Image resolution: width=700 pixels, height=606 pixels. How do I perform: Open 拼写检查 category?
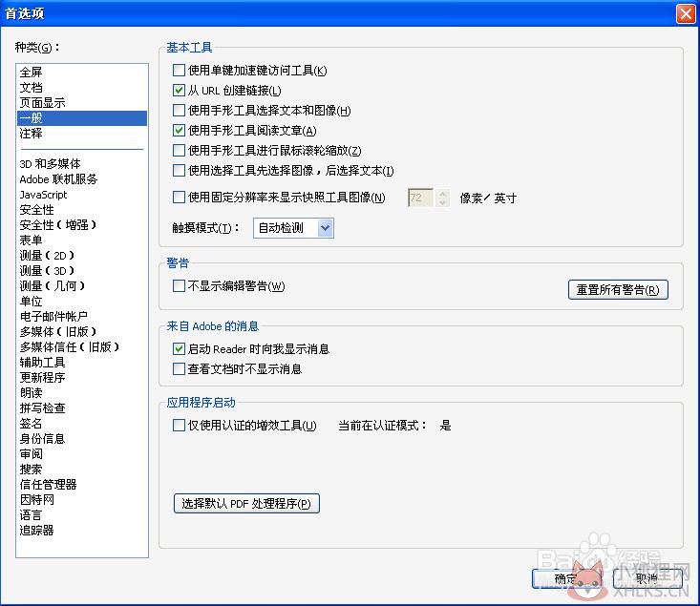coord(82,407)
